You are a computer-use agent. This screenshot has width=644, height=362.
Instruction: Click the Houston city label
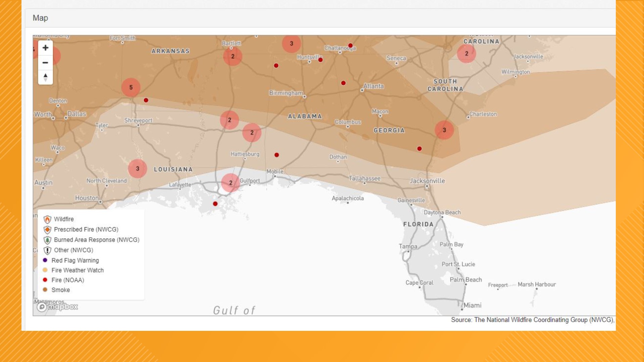(87, 198)
